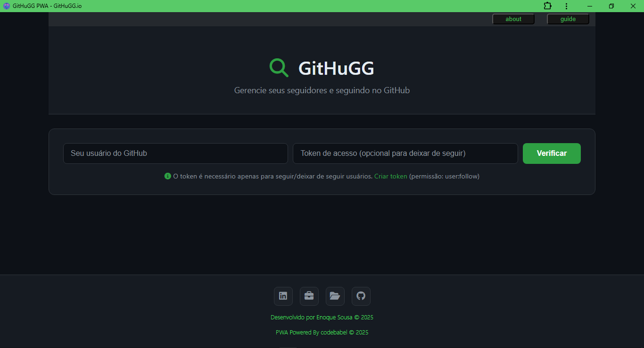Click PWA Powered By codebabel text
Image resolution: width=644 pixels, height=348 pixels.
tap(322, 332)
